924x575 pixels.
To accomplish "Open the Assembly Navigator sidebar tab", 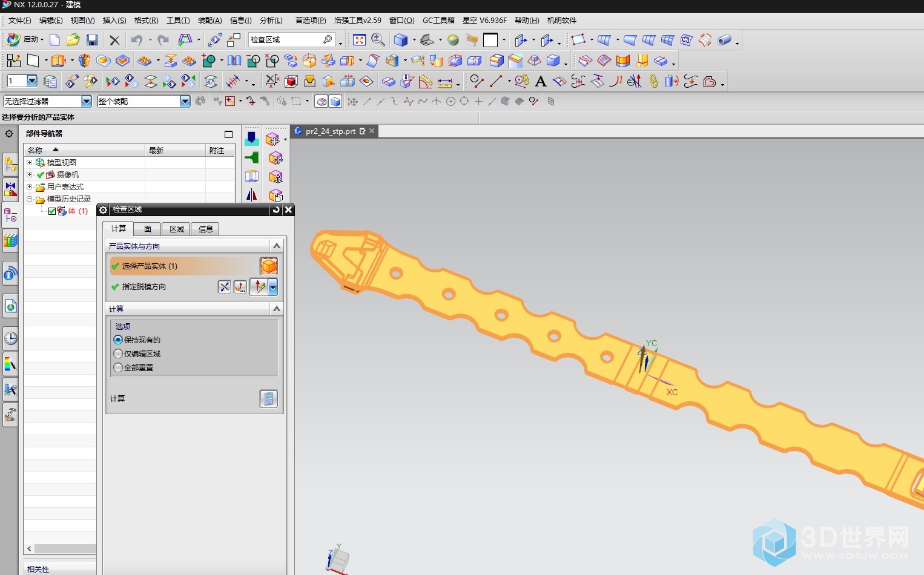I will [10, 163].
